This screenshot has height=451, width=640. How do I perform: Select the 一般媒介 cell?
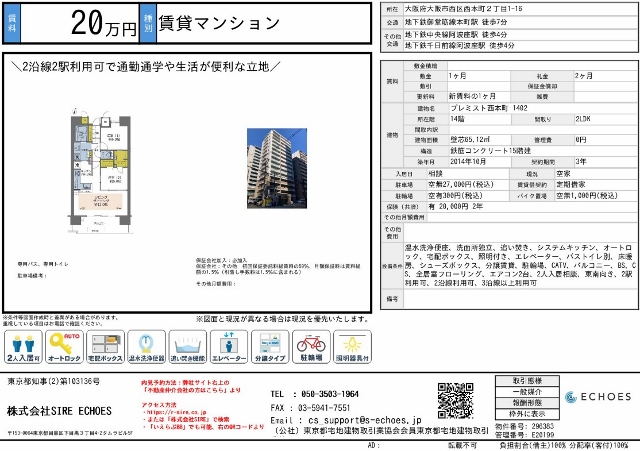pos(532,391)
